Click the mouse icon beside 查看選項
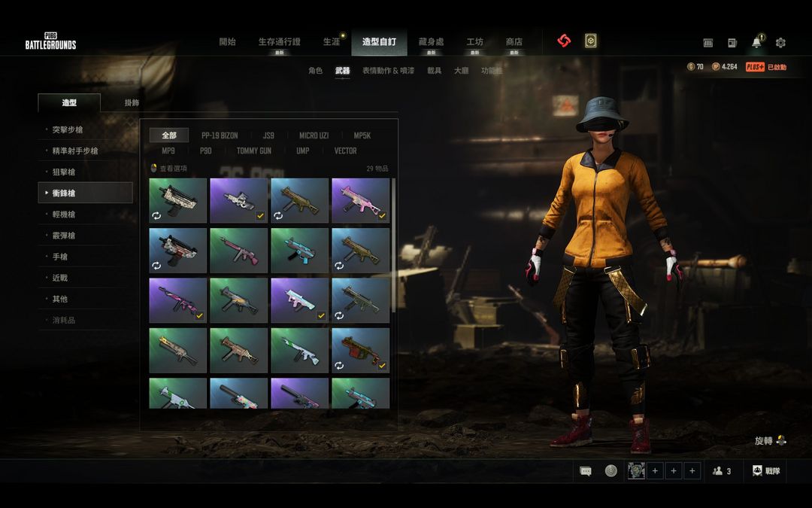 click(153, 168)
